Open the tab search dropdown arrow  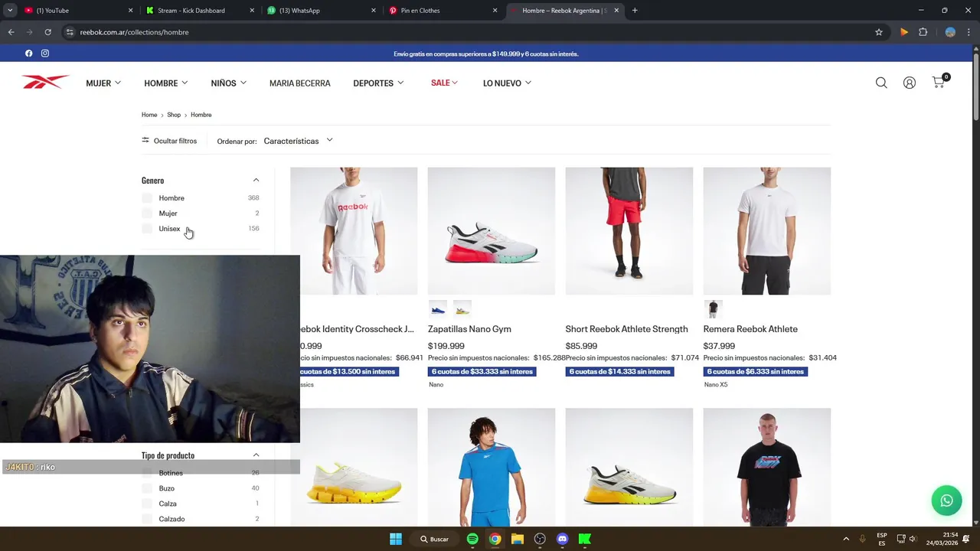click(10, 11)
